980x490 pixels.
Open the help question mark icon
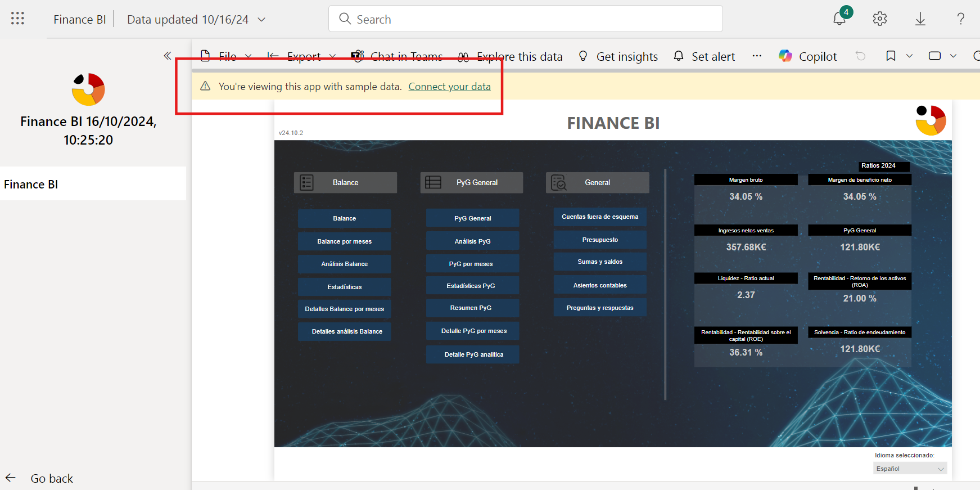pos(961,19)
